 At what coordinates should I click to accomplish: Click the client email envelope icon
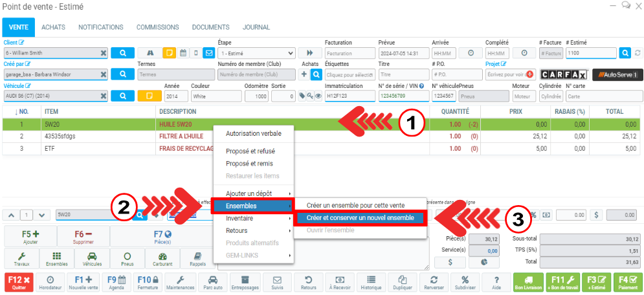click(x=208, y=53)
